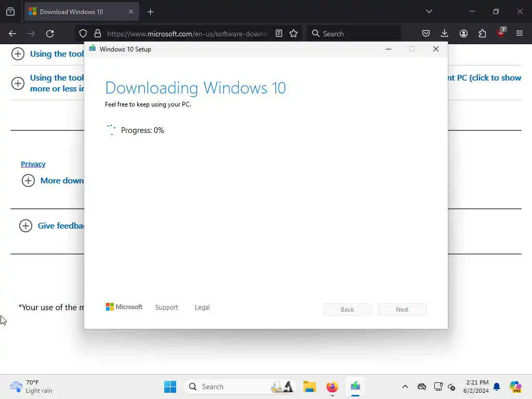Click the URL address field

coord(188,34)
